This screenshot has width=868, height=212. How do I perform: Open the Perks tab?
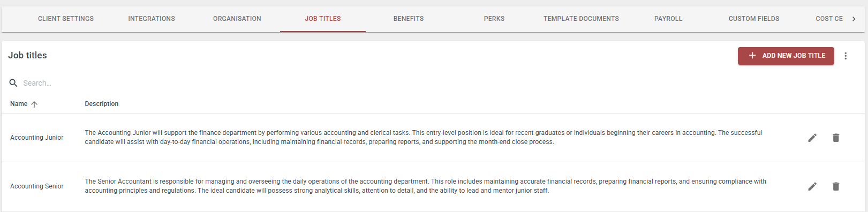[494, 19]
